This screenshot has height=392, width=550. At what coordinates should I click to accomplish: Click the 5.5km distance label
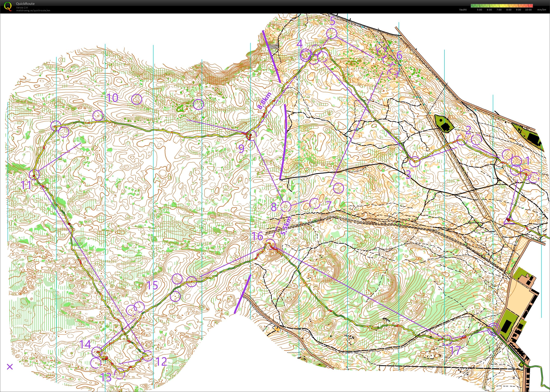tap(287, 226)
